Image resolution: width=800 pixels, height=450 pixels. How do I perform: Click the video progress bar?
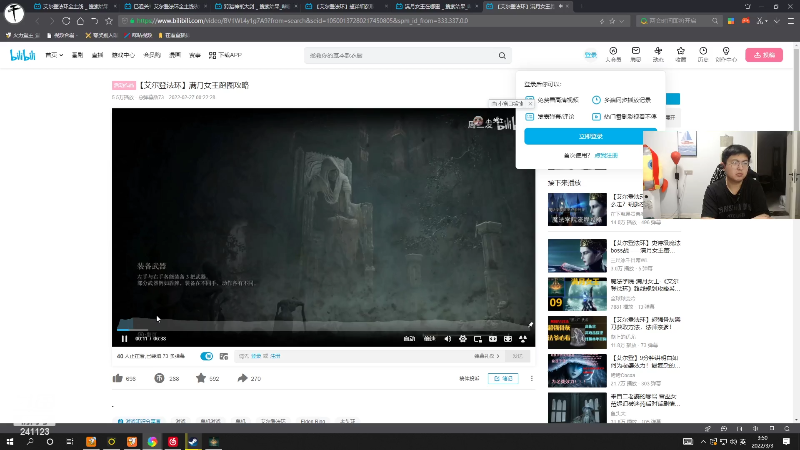323,330
